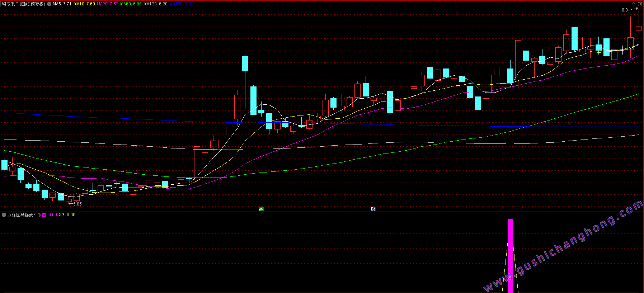Click the green 减 marker icon
The image size is (644, 293).
(262, 209)
